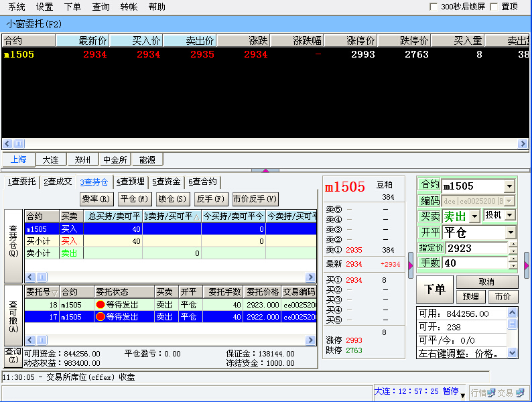Open the small arrow beside 暂停 status
The width and height of the screenshot is (532, 402).
point(462,395)
